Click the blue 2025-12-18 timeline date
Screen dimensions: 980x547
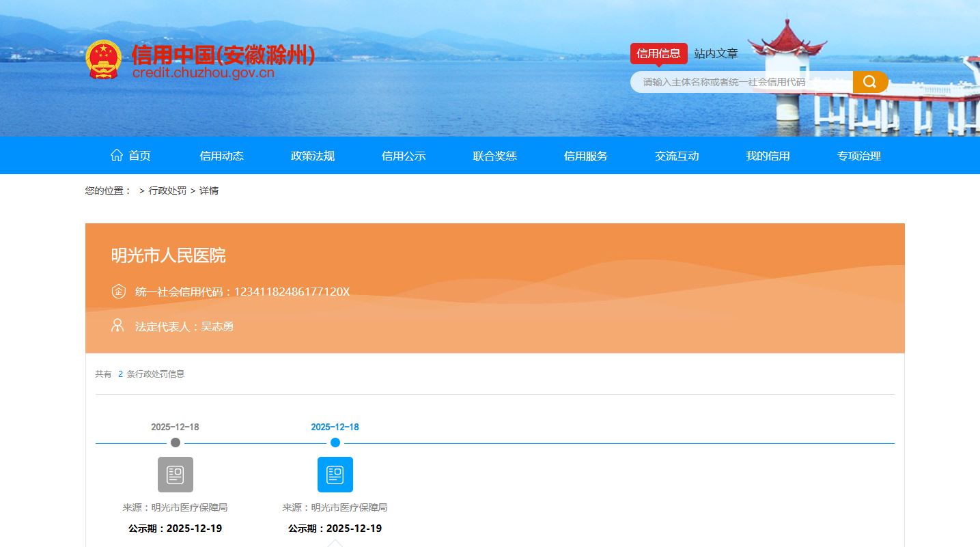coord(335,427)
